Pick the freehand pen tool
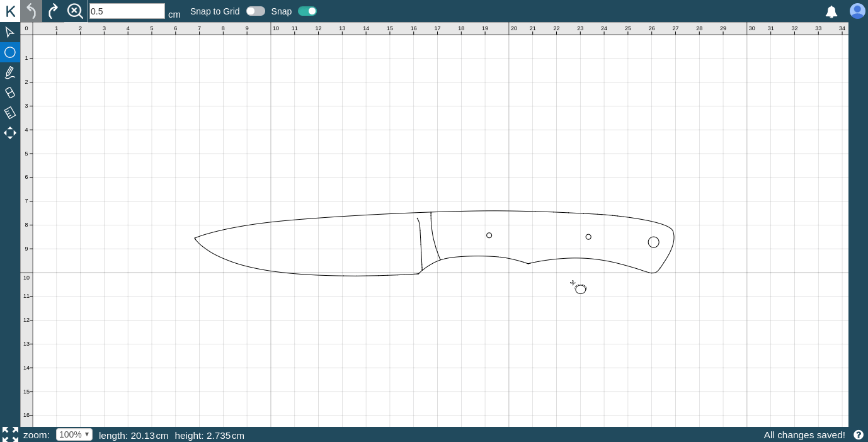The height and width of the screenshot is (442, 868). (10, 72)
